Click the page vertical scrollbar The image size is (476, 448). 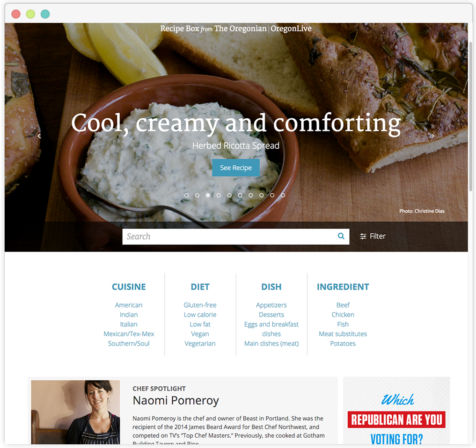tap(470, 117)
